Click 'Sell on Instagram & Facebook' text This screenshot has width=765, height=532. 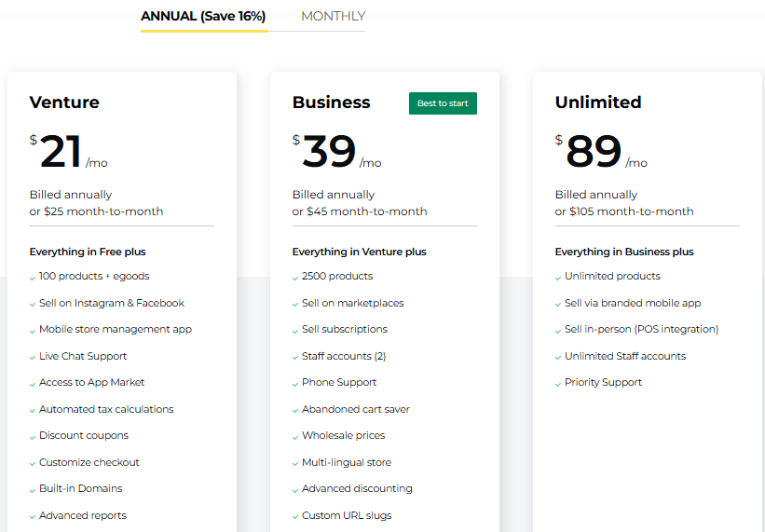(112, 303)
